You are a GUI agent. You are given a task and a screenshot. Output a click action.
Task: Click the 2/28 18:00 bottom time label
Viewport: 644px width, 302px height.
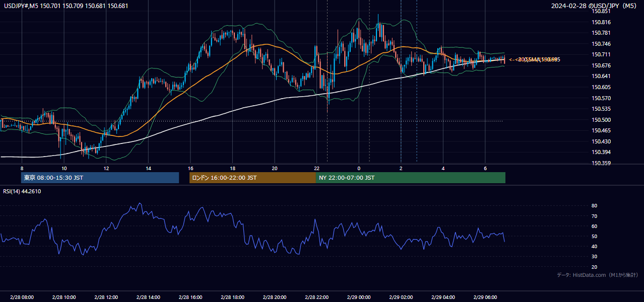click(232, 297)
